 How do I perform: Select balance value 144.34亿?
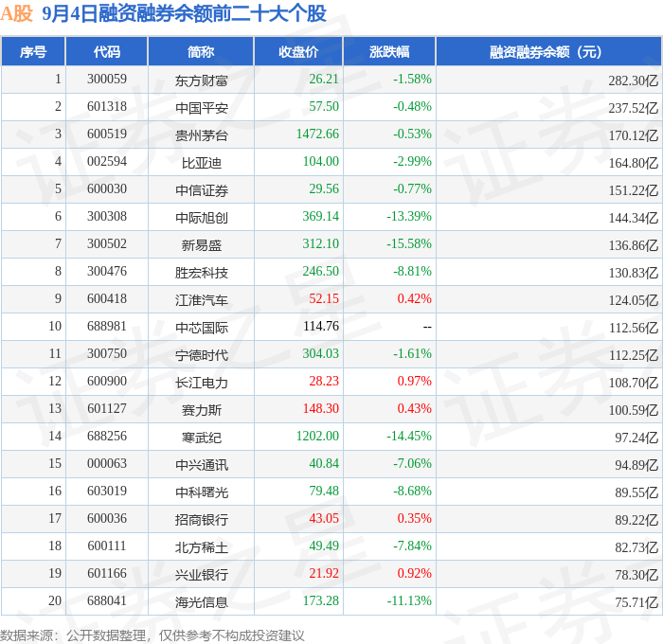pyautogui.click(x=634, y=218)
